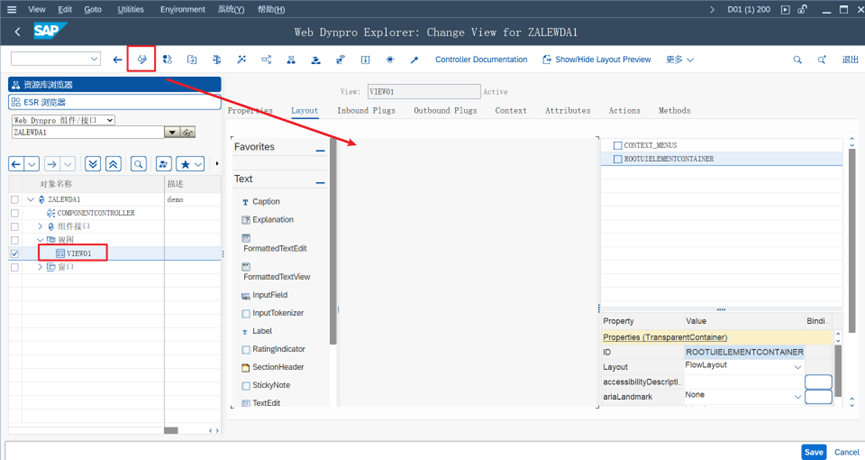The height and width of the screenshot is (460, 865).
Task: Click Show/Hide Layout Preview button
Action: coord(596,60)
